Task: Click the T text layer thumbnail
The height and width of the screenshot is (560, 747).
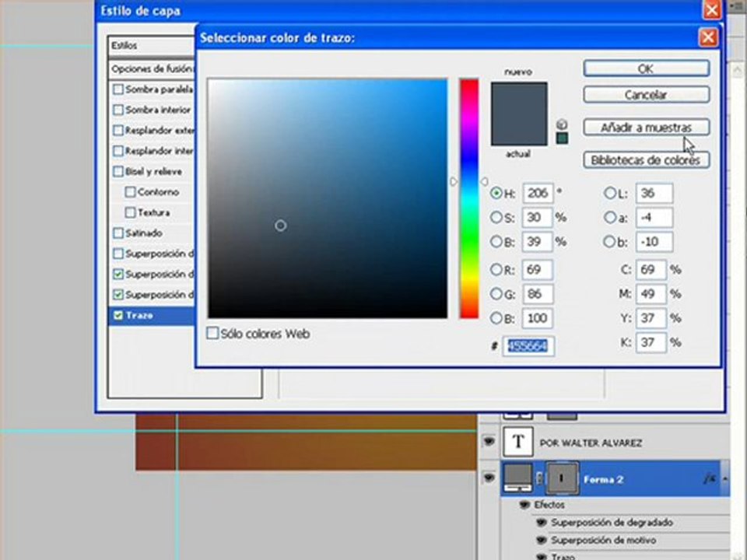Action: [x=518, y=442]
